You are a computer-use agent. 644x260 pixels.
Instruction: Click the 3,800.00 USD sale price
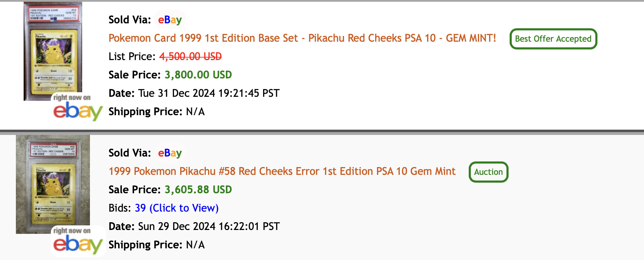tap(198, 75)
